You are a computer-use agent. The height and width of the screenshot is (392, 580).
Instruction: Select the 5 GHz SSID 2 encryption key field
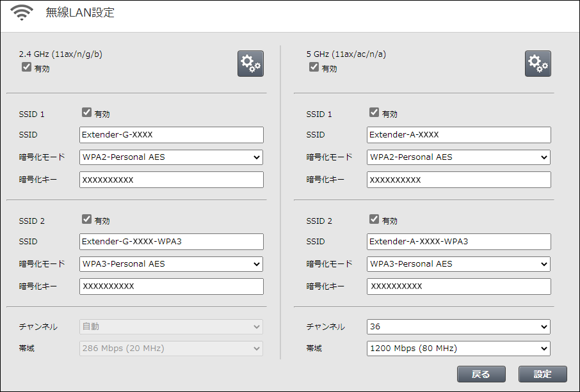click(458, 286)
